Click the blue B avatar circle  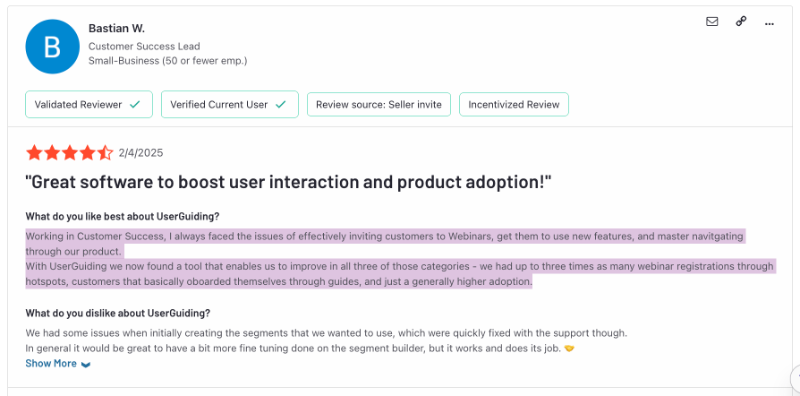[x=53, y=46]
